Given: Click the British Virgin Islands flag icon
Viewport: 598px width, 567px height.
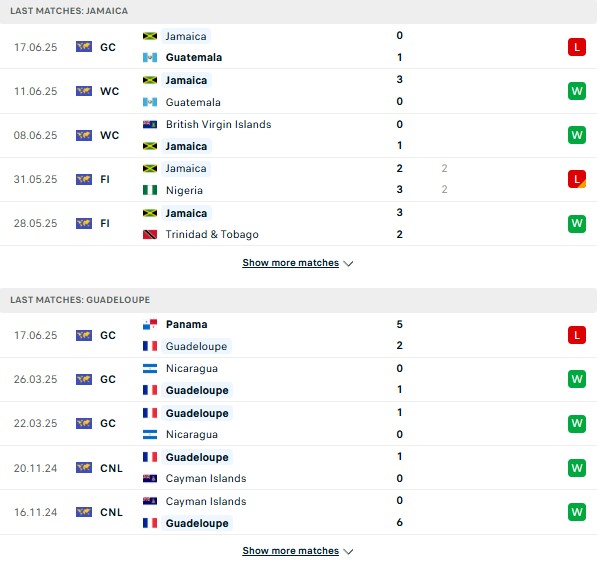Looking at the screenshot, I should 150,124.
